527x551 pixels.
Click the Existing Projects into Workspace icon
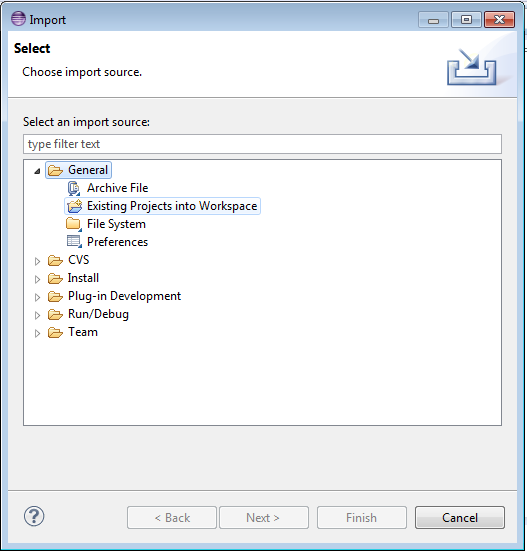74,206
